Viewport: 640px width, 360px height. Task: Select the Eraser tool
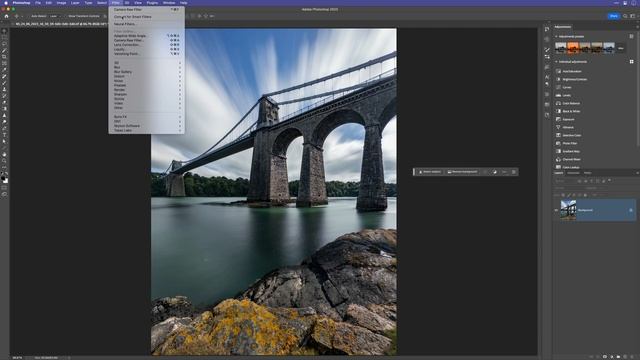coord(4,102)
